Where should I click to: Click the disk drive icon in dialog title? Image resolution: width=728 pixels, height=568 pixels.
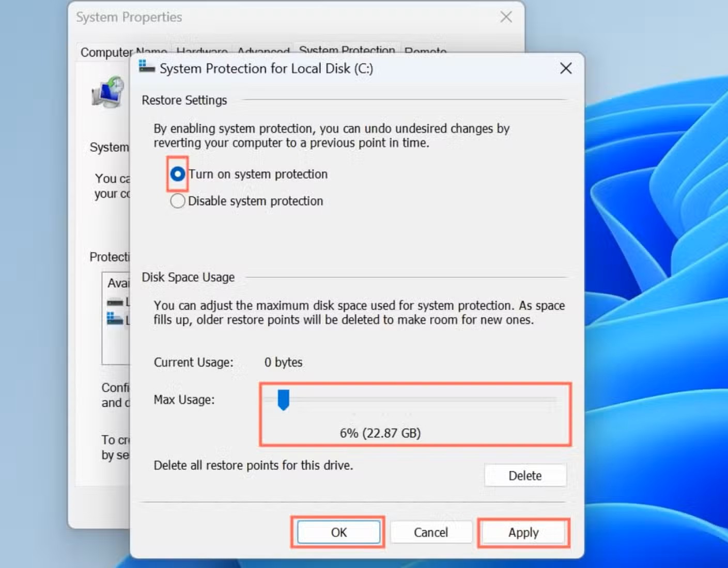coord(145,68)
